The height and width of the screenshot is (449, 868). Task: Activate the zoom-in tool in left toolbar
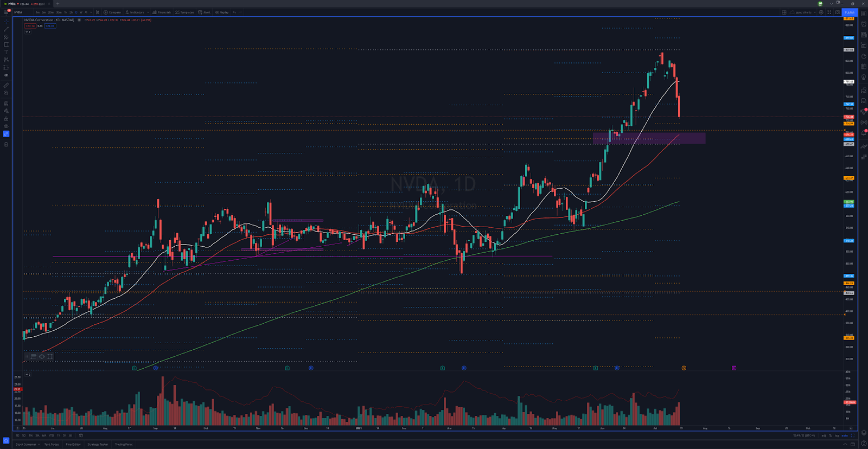click(6, 93)
